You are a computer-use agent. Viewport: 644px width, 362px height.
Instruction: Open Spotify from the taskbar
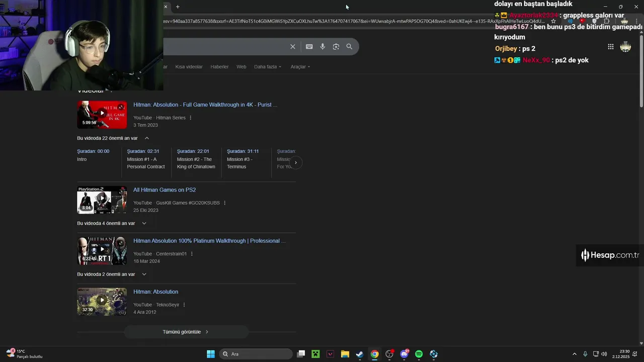(419, 354)
